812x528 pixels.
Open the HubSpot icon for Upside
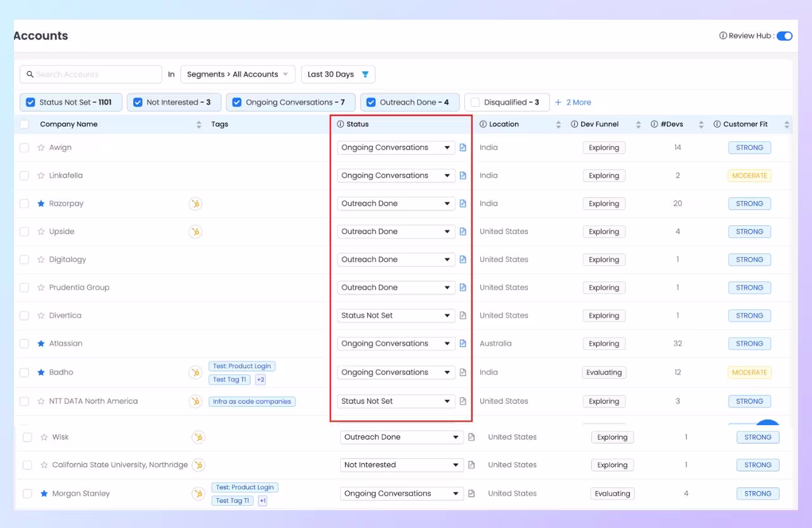click(x=195, y=232)
